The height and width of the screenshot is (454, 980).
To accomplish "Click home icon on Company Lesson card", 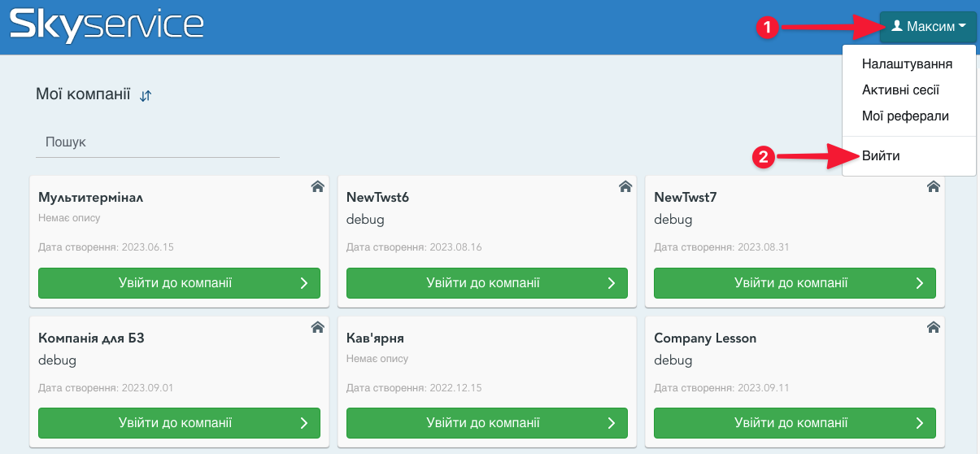I will [934, 327].
